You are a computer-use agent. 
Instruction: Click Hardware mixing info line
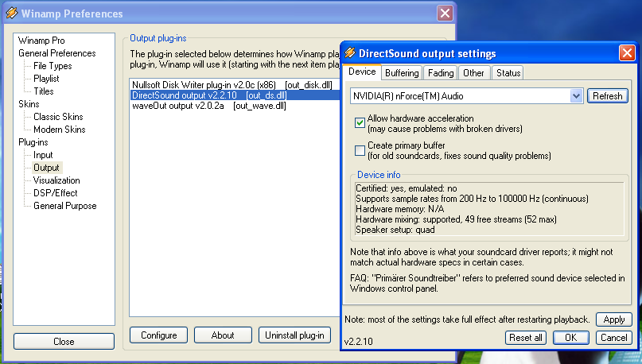[456, 219]
